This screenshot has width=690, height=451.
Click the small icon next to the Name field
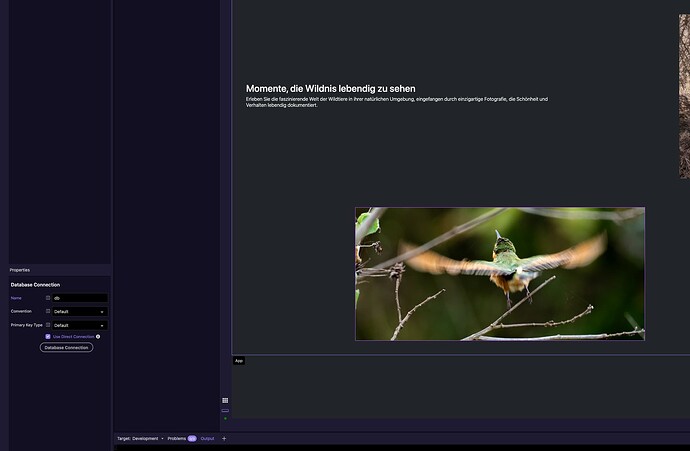tap(48, 298)
